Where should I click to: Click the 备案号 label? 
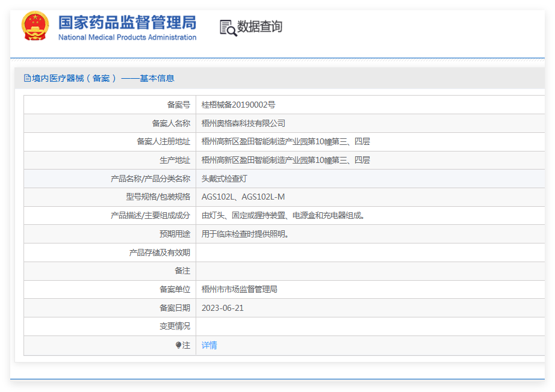[179, 105]
